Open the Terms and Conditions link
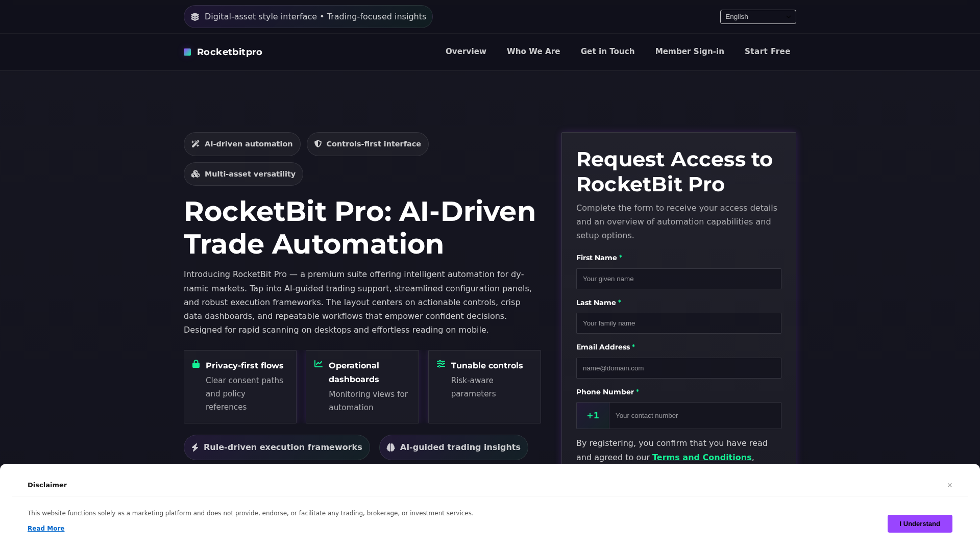 pos(702,458)
